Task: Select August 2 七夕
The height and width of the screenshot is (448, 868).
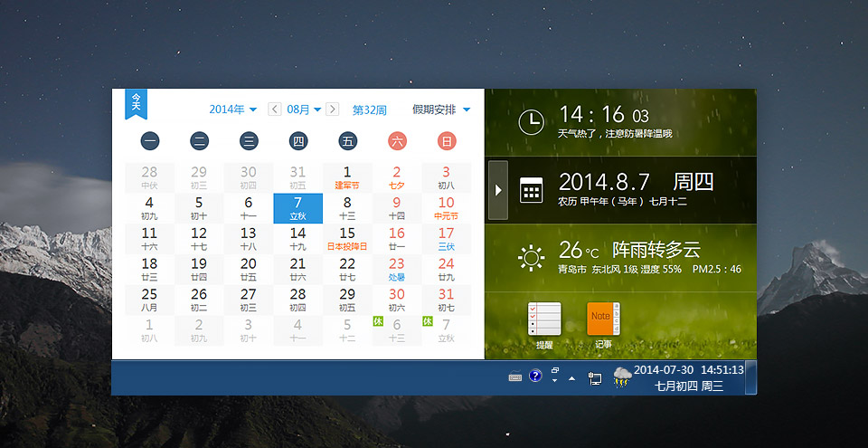Action: pyautogui.click(x=396, y=177)
